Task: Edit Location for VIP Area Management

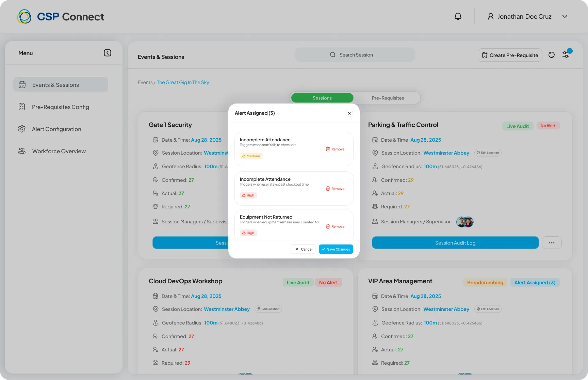Action: click(x=488, y=309)
